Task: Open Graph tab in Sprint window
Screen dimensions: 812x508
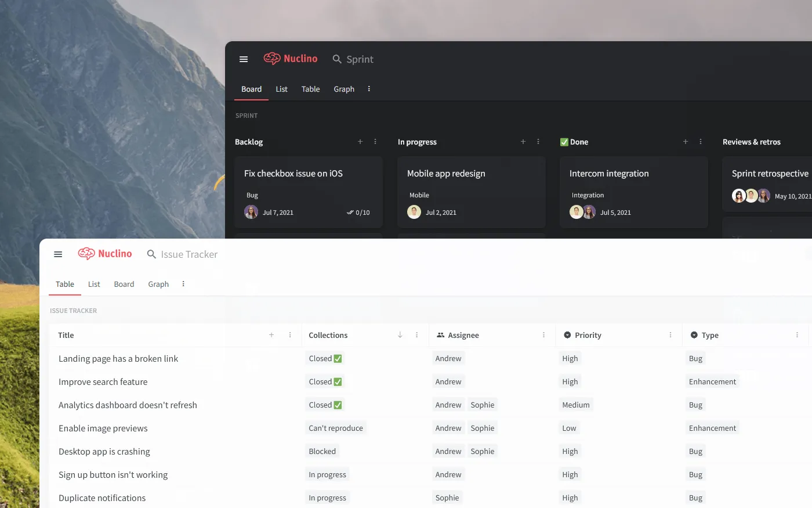Action: pos(344,89)
